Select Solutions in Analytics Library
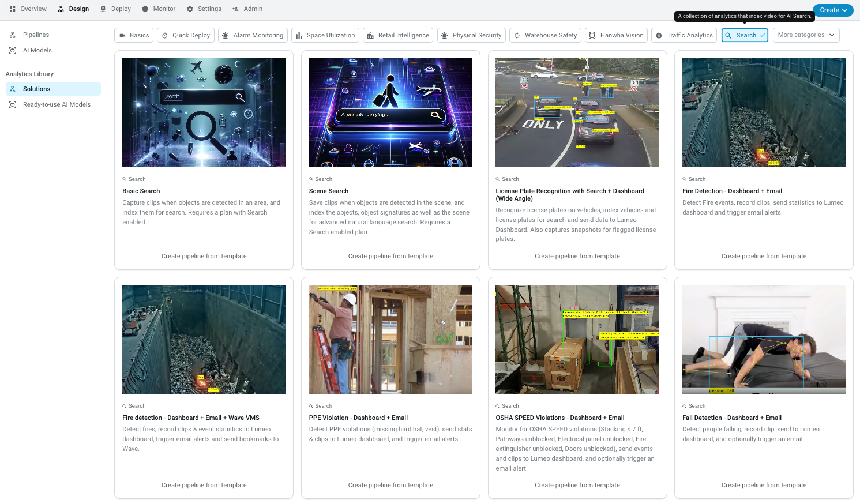The width and height of the screenshot is (860, 504). [x=53, y=89]
